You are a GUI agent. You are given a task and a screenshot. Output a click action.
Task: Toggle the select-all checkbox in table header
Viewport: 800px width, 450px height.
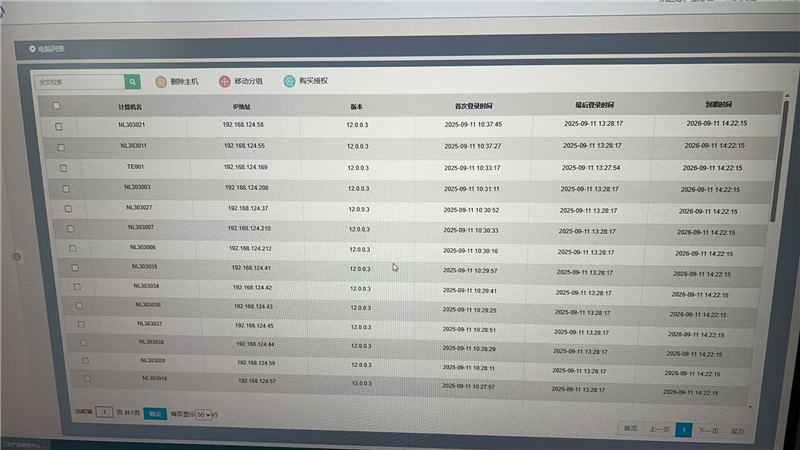(x=56, y=106)
